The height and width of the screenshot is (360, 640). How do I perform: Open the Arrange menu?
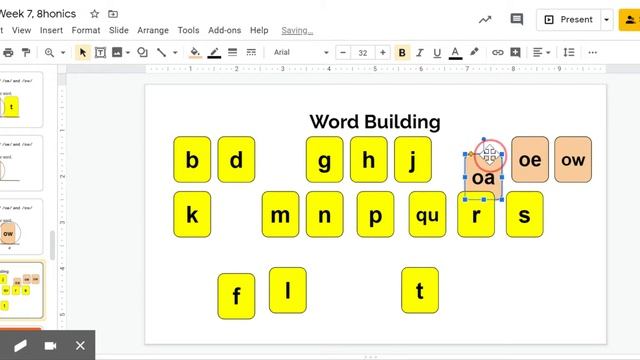point(153,30)
